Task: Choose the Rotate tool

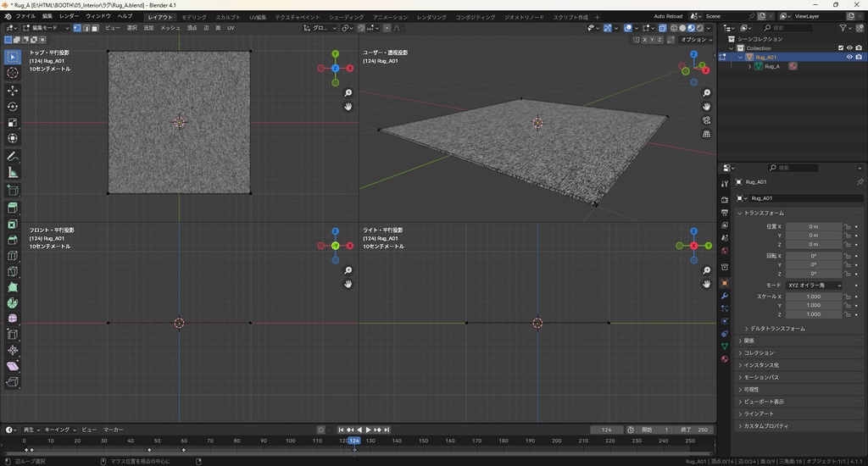Action: 13,107
